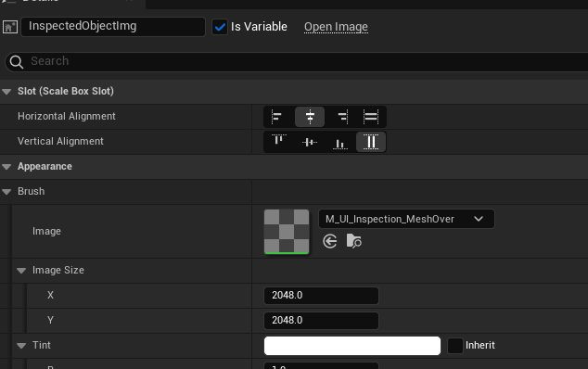
Task: Open Image link for the widget
Action: [x=336, y=27]
